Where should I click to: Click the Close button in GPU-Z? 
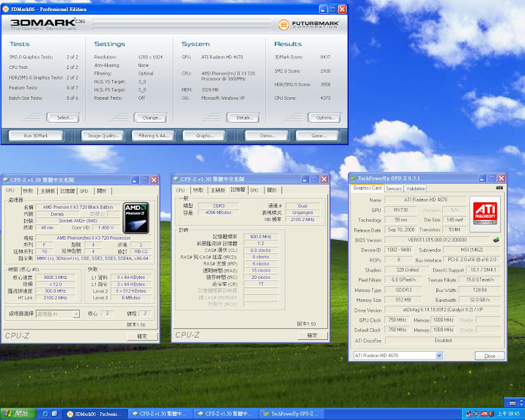tap(489, 356)
